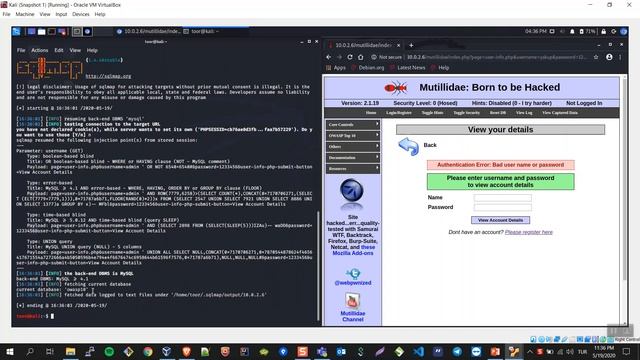Click the YouTube Mutillidae Channel icon
Viewport: 640px width, 360px height.
point(352,301)
